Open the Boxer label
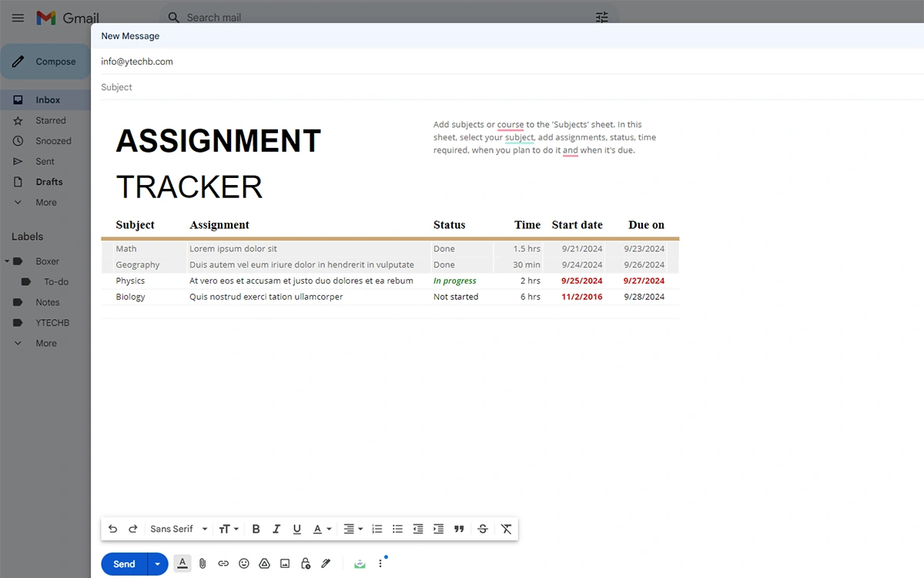The height and width of the screenshot is (578, 924). point(47,261)
